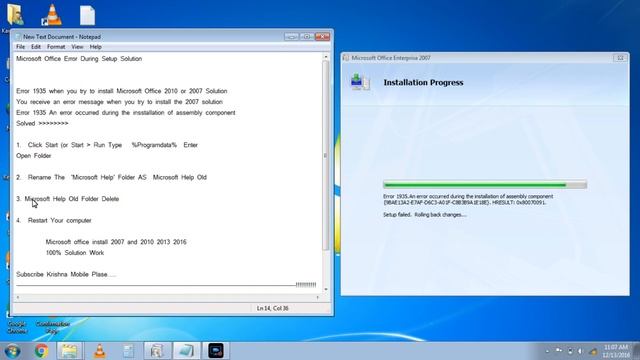The width and height of the screenshot is (640, 360).
Task: Click the 'Installation Progress' heading
Action: click(423, 82)
